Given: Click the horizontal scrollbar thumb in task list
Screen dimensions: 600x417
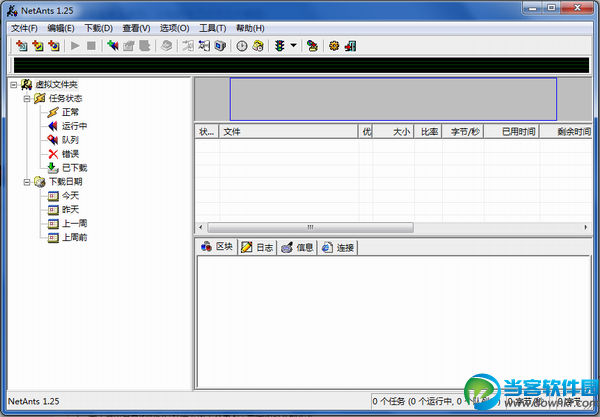Looking at the screenshot, I should click(x=310, y=227).
